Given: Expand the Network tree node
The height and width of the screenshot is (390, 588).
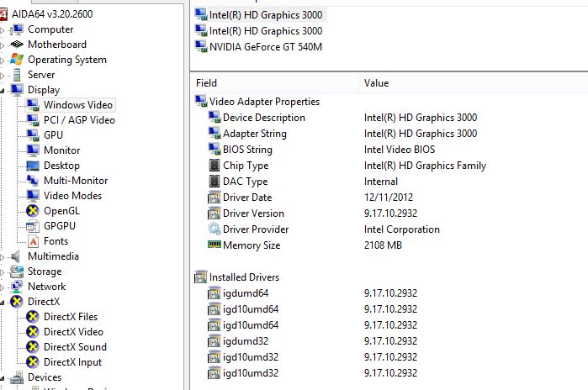Looking at the screenshot, I should 3,287.
